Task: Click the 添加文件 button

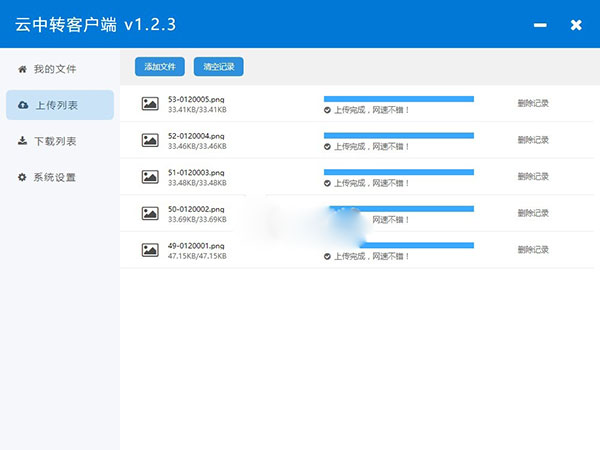Action: point(160,67)
